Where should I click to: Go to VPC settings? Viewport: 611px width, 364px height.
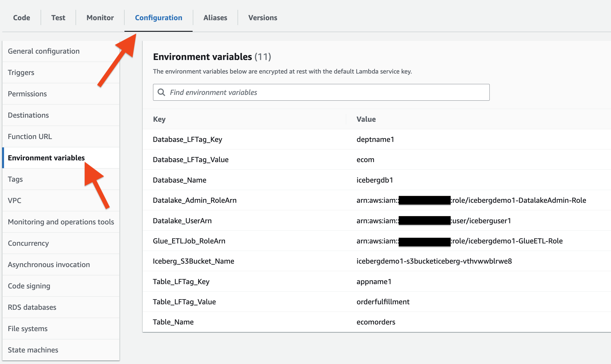click(x=15, y=201)
